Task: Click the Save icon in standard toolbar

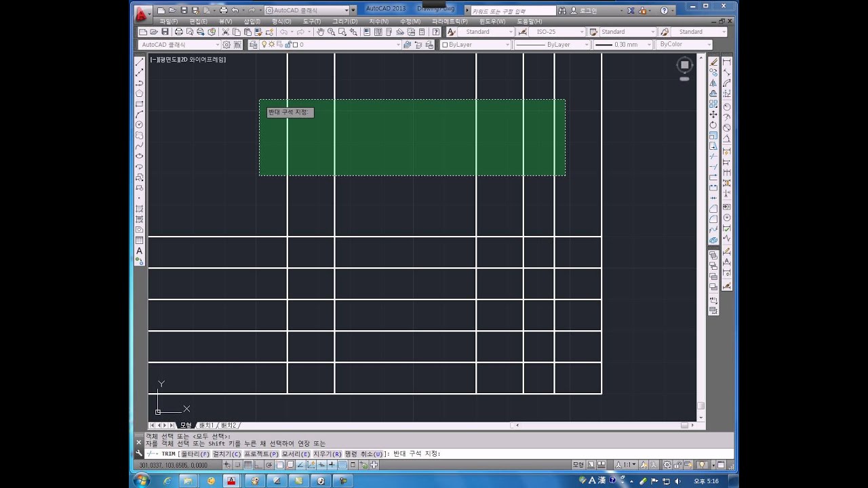Action: 165,32
